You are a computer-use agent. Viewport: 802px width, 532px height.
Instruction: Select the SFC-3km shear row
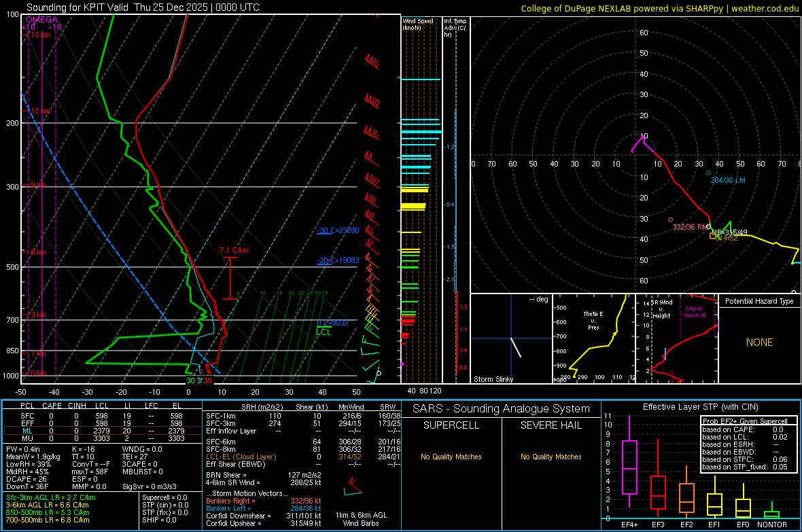tap(303, 423)
